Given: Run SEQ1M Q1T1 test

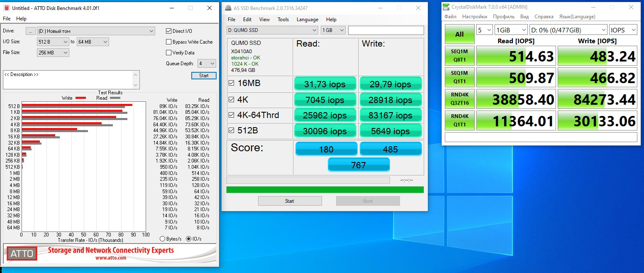Looking at the screenshot, I should click(x=459, y=78).
